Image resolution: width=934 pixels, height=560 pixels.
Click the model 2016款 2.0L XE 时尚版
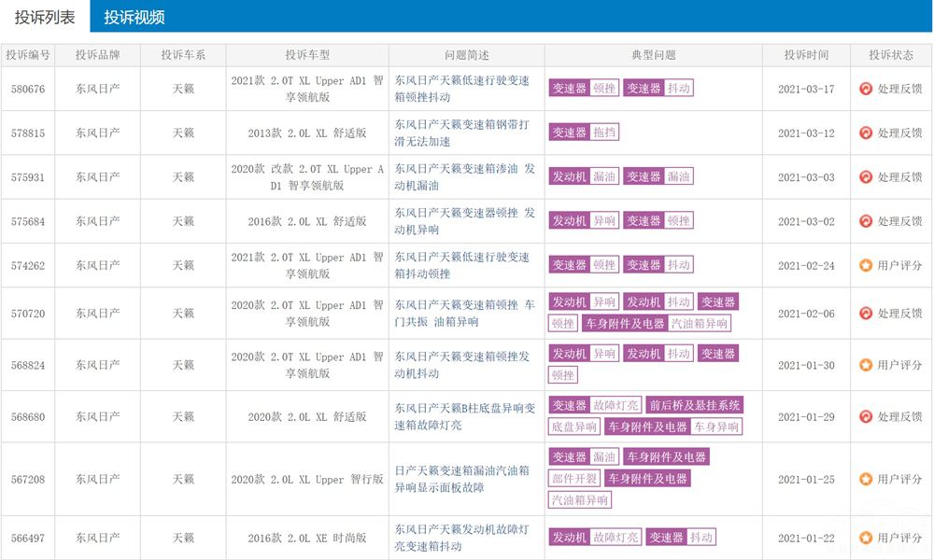tap(307, 538)
